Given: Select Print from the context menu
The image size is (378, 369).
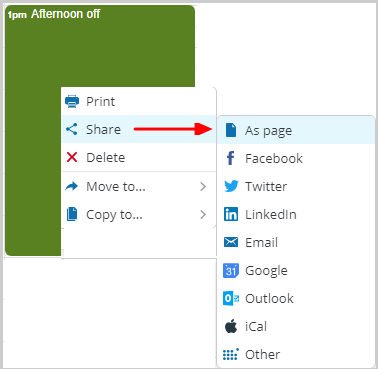Looking at the screenshot, I should click(139, 101).
